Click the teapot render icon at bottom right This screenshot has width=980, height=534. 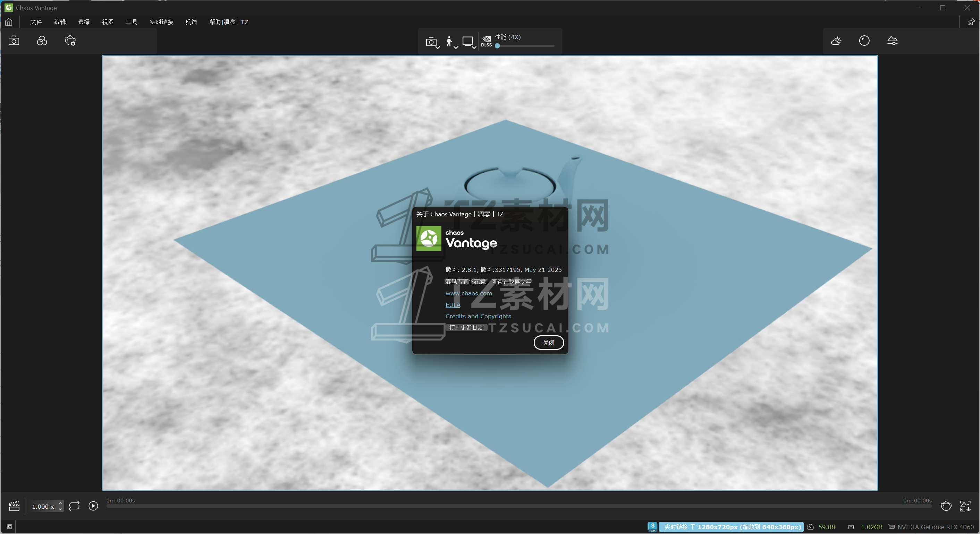point(946,506)
